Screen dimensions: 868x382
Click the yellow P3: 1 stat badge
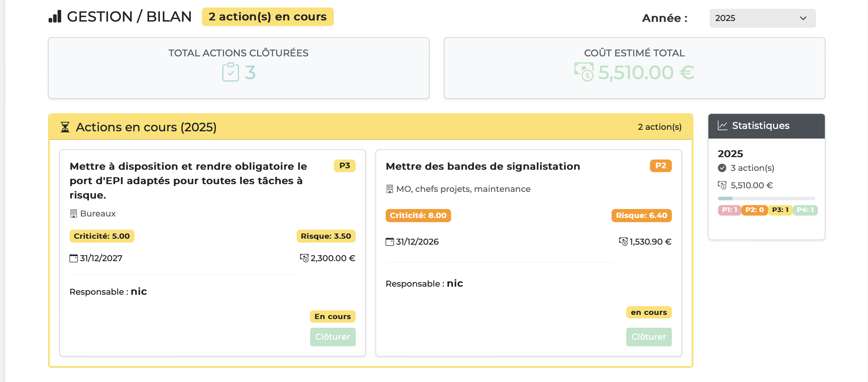click(780, 210)
